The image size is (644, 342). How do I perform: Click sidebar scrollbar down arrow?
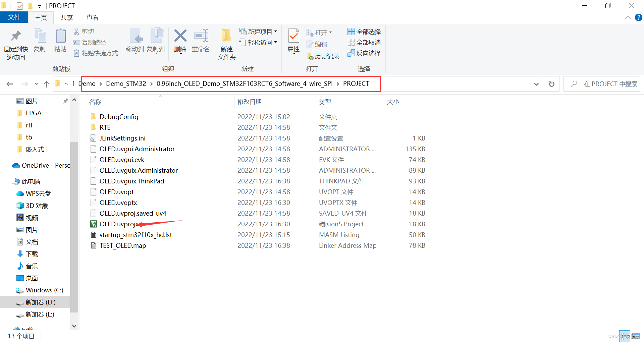pyautogui.click(x=74, y=326)
